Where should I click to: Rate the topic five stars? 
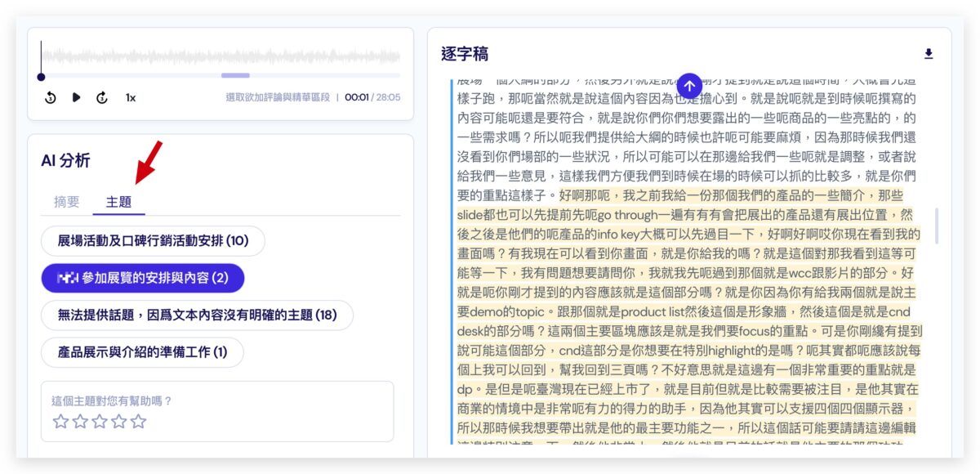pyautogui.click(x=139, y=422)
